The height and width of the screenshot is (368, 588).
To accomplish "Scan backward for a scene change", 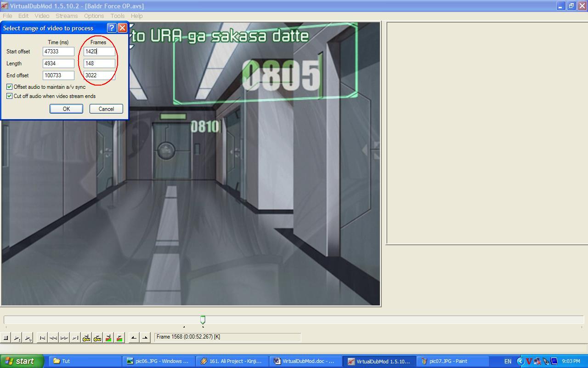I will (x=108, y=338).
